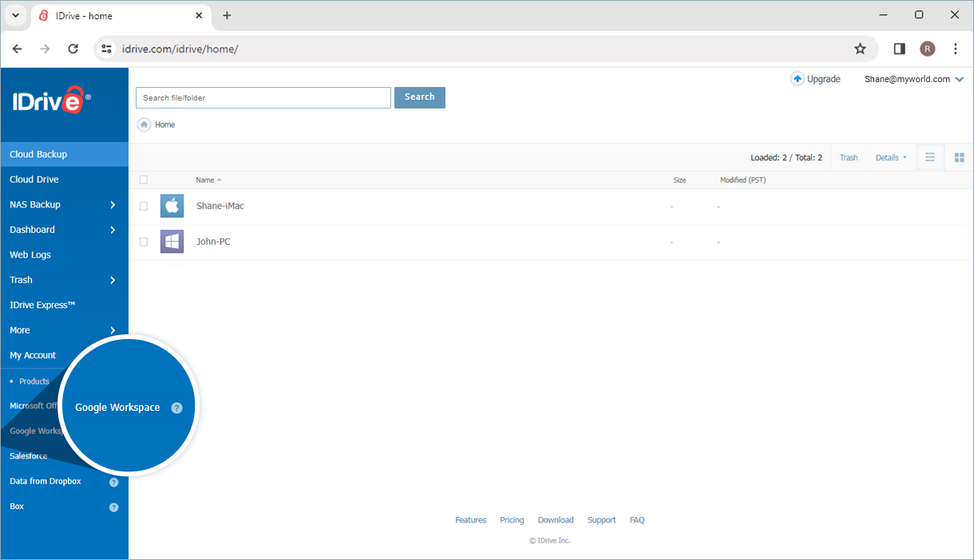
Task: Click the Trash link in toolbar
Action: coord(849,158)
